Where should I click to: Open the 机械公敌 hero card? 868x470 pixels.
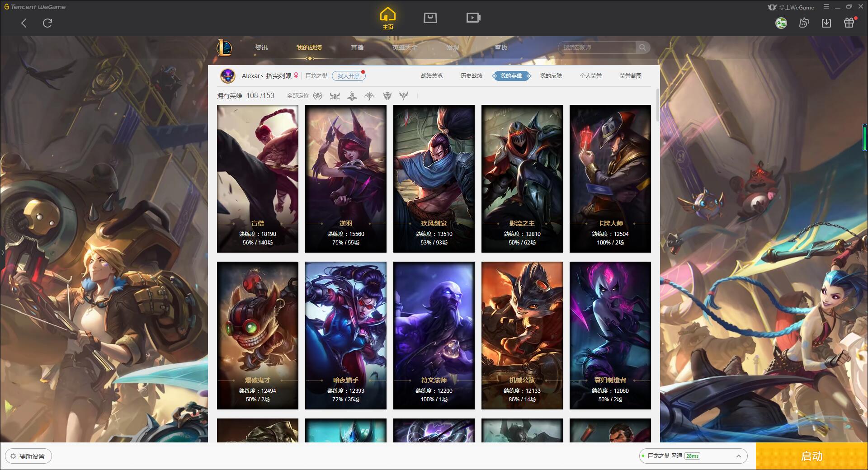(522, 335)
